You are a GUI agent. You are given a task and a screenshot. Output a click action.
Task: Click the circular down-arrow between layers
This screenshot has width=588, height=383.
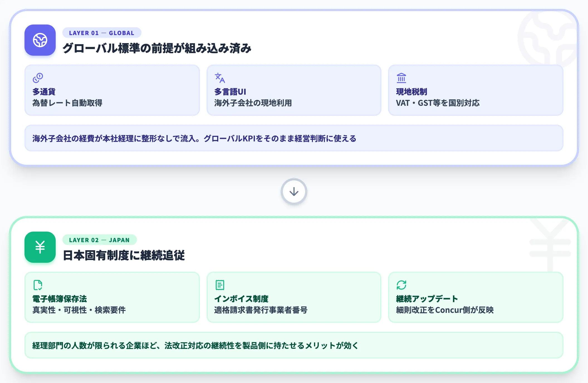(x=294, y=191)
